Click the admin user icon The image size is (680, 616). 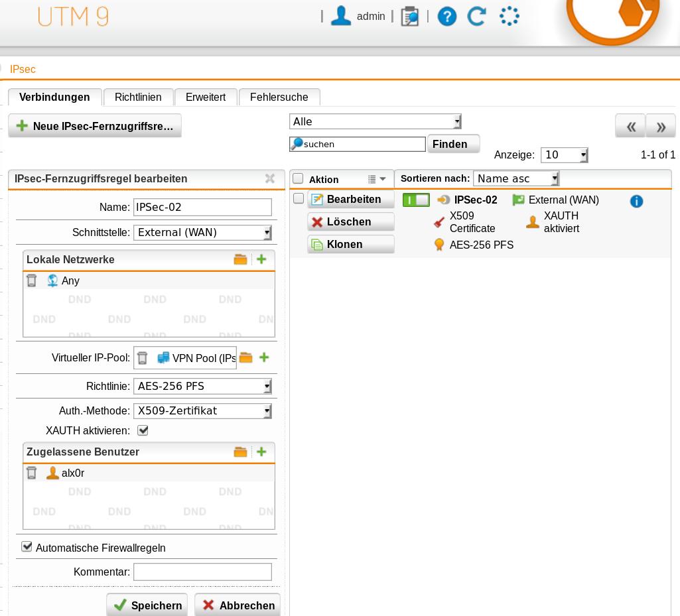click(341, 16)
